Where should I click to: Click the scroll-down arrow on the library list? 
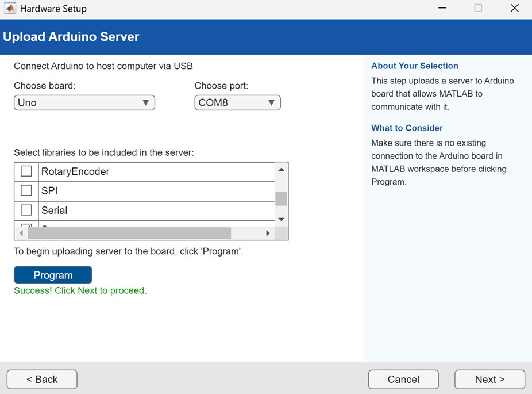click(281, 219)
